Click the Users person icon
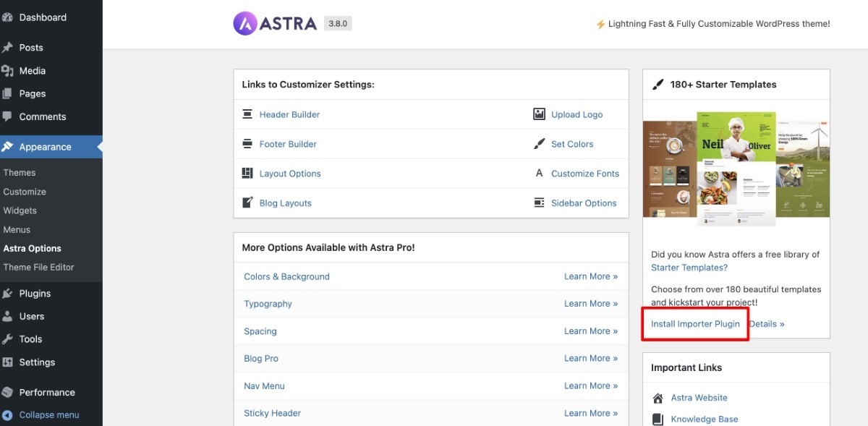 (7, 317)
